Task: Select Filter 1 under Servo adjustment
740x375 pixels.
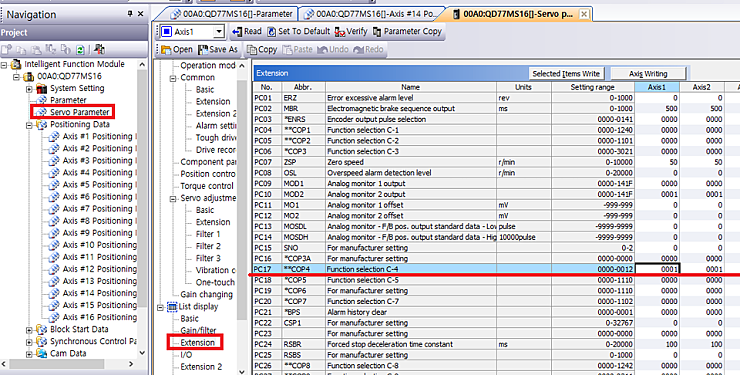Action: point(208,234)
